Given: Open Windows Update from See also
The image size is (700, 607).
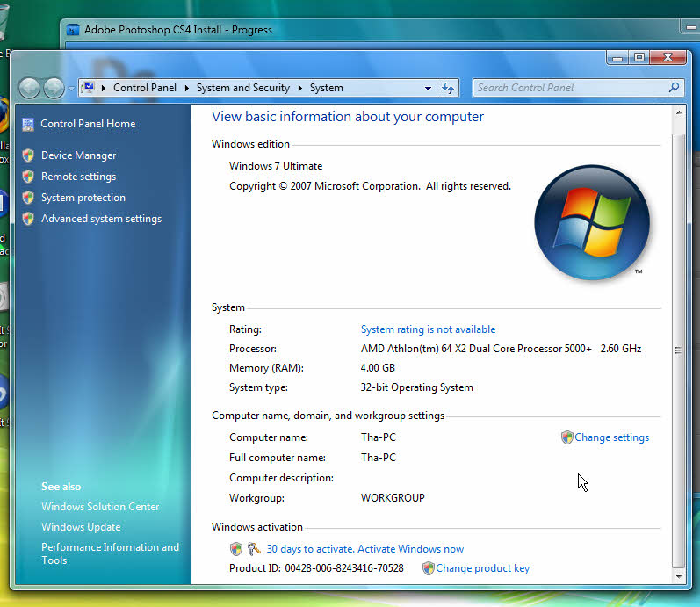Looking at the screenshot, I should (x=82, y=527).
